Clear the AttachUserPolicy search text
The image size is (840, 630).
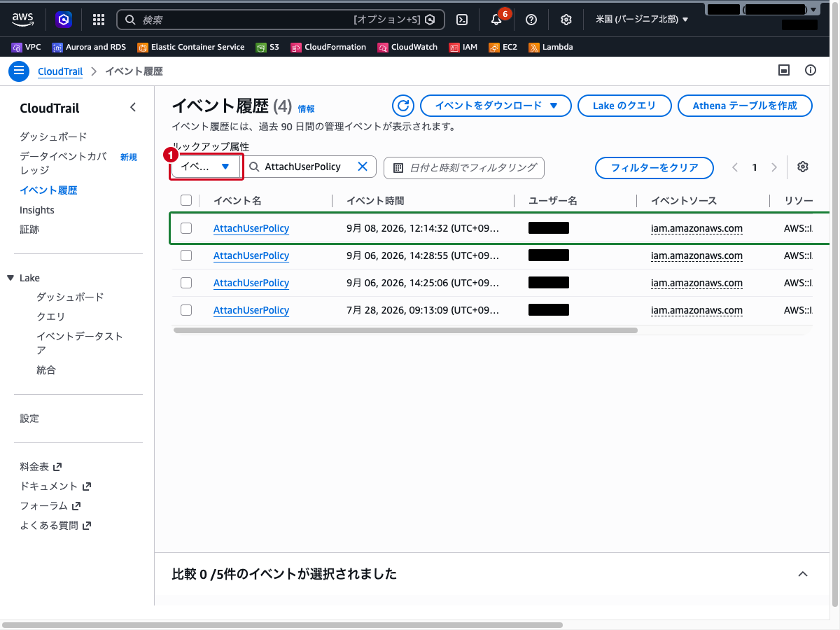(x=363, y=167)
